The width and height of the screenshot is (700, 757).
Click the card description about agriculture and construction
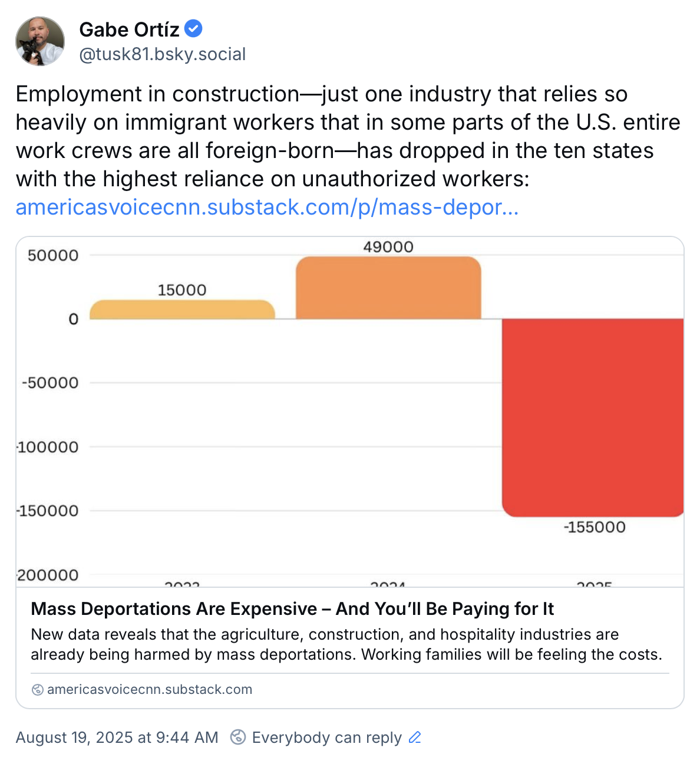click(x=346, y=644)
